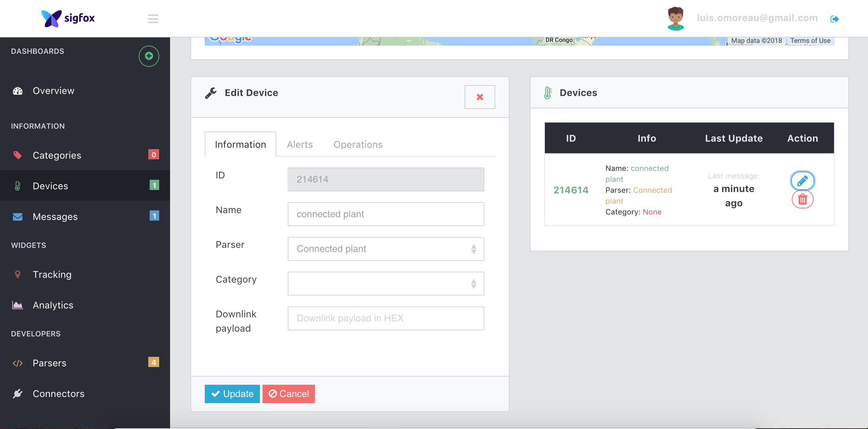Viewport: 868px width, 429px height.
Task: Open the Analytics sidebar item
Action: click(x=53, y=305)
